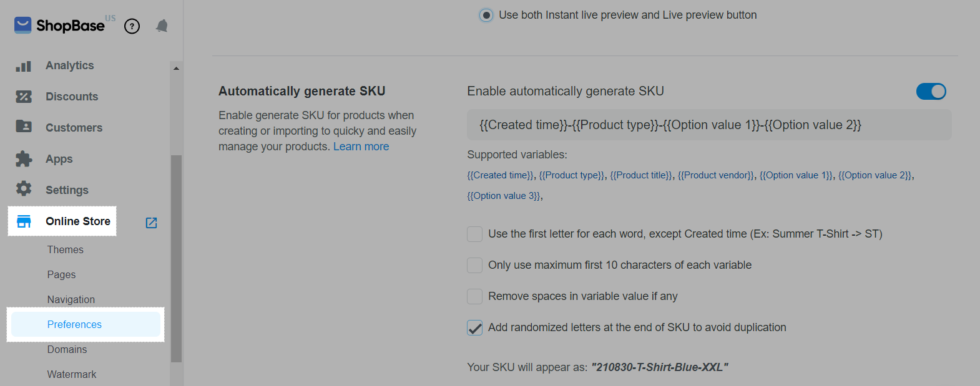Uncheck 'Add randomized letters at the end'
Image resolution: width=980 pixels, height=386 pixels.
(x=475, y=327)
